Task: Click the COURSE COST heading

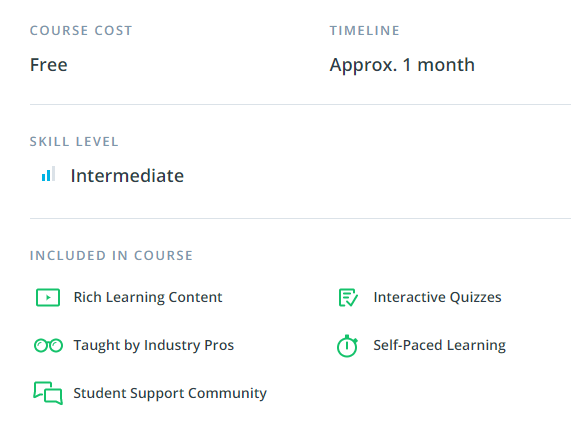Action: tap(81, 31)
